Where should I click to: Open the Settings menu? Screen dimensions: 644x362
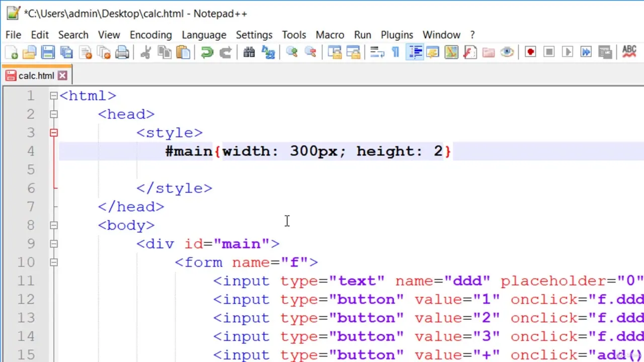[254, 35]
